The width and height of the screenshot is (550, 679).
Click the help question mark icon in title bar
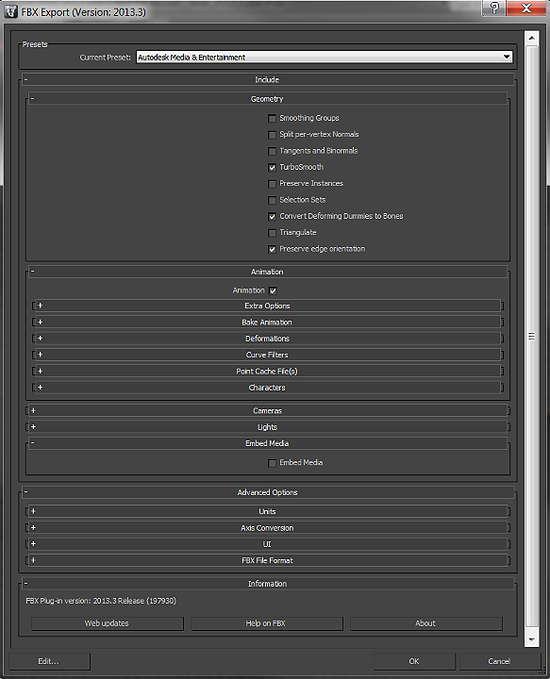click(494, 8)
